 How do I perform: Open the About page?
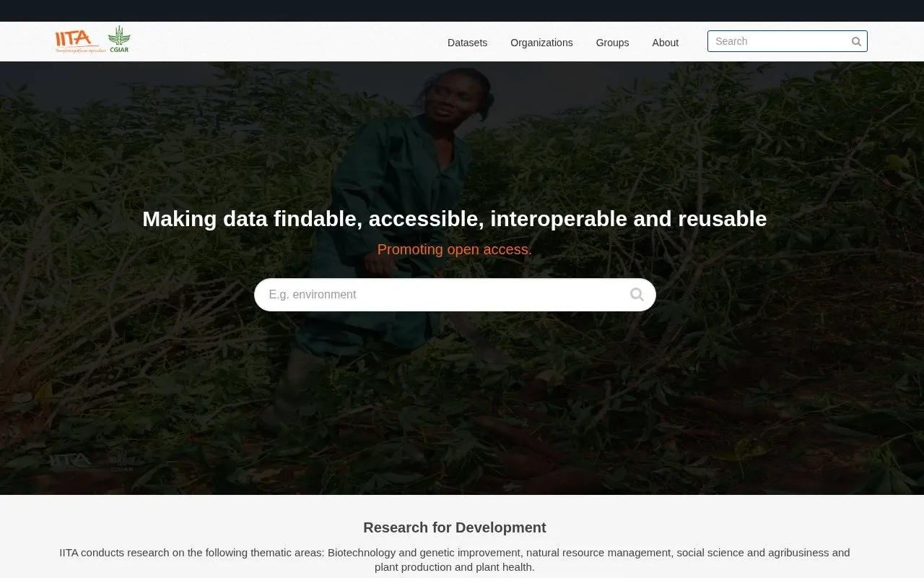click(x=665, y=43)
